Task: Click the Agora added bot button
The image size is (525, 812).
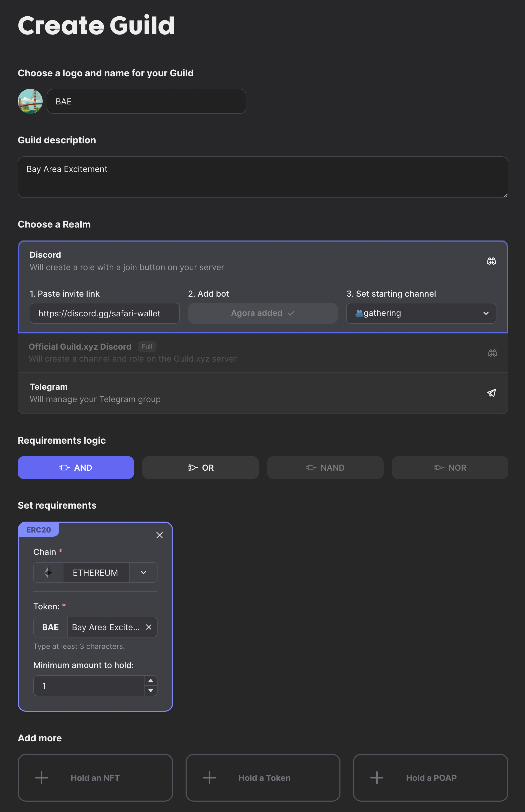Action: pos(262,313)
